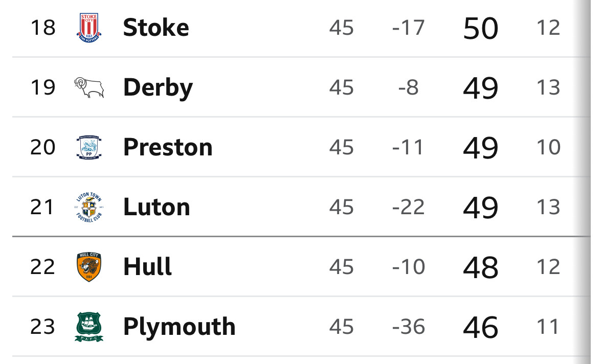Click the Plymouth Argyle ship badge
Image resolution: width=603 pixels, height=364 pixels.
coord(89,327)
